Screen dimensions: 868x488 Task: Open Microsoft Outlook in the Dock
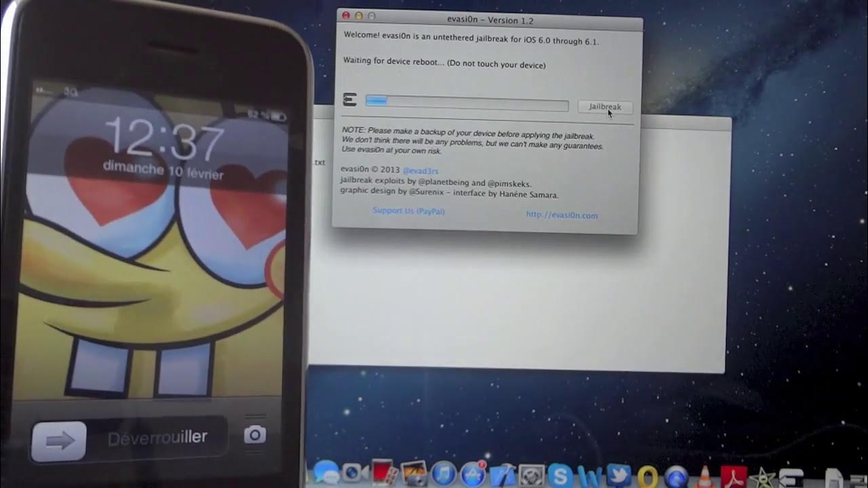(648, 477)
